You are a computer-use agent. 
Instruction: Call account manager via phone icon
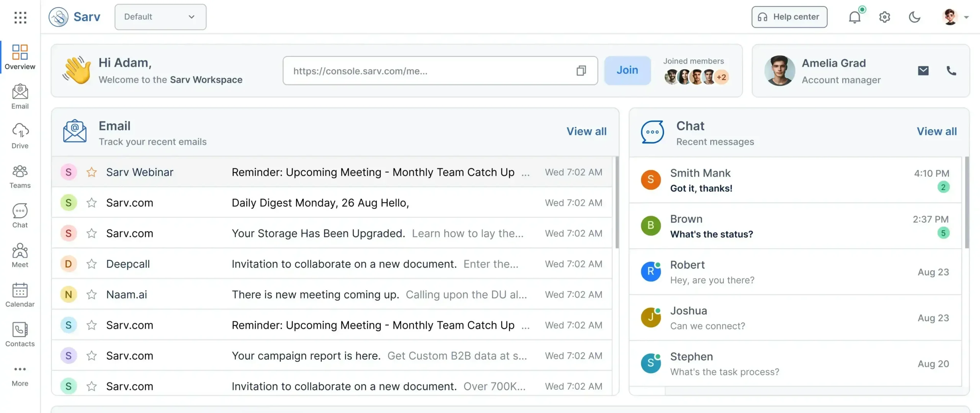pyautogui.click(x=951, y=71)
